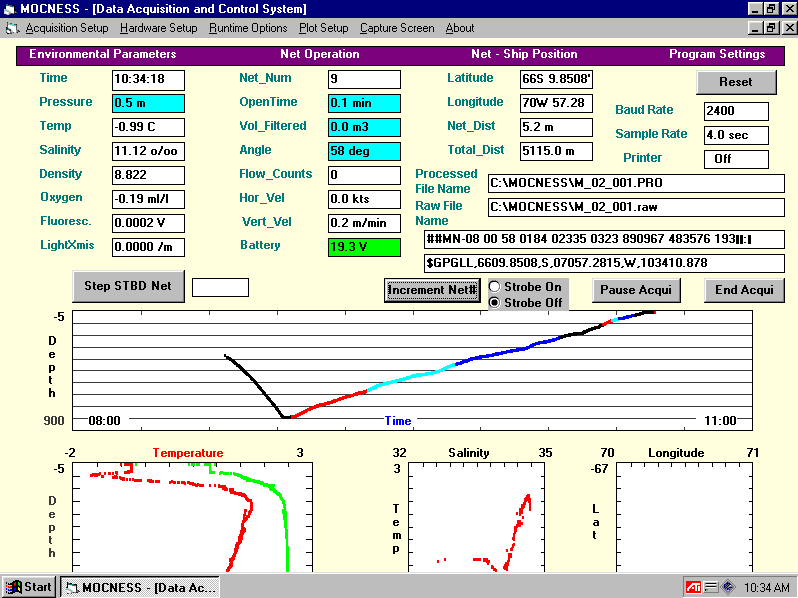Select the Strobe Off radio button
Viewport: 798px width, 598px height.
point(494,302)
